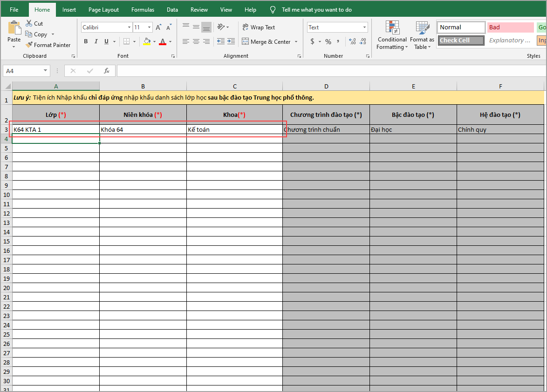Select cell containing K64 KTA 1
547x392 pixels.
(x=56, y=129)
